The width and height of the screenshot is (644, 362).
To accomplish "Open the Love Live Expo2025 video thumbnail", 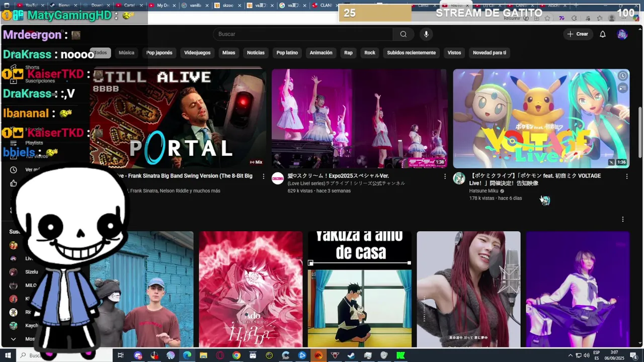I will pos(359,118).
